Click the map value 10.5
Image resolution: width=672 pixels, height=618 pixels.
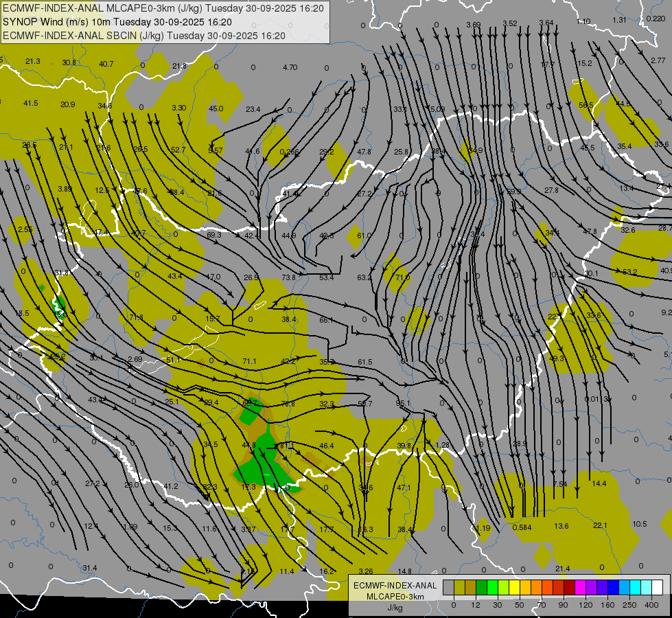coord(640,524)
